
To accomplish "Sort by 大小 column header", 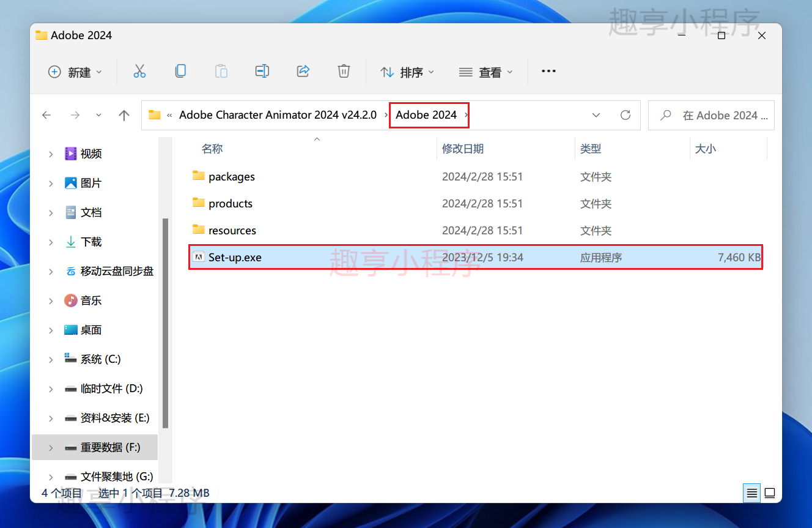I will point(706,149).
